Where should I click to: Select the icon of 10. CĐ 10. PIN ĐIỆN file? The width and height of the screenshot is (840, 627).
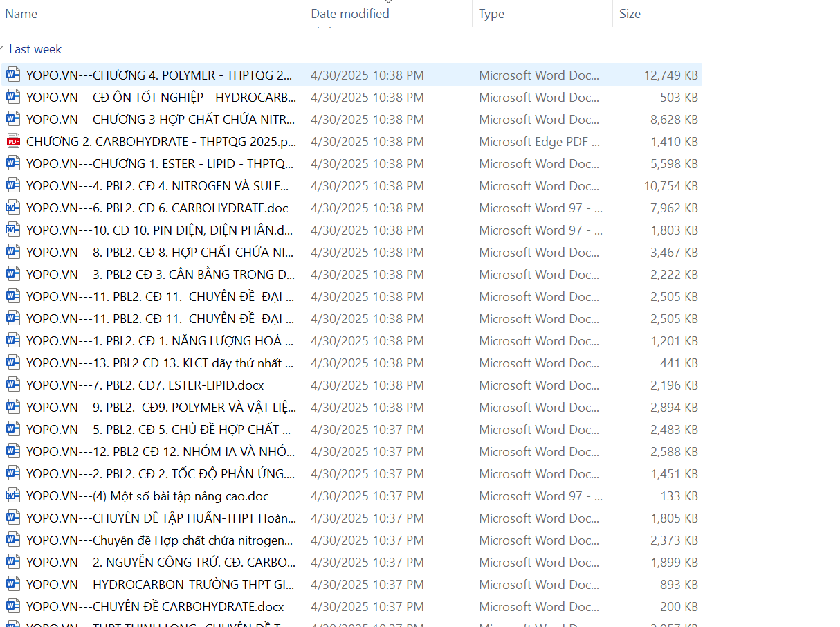click(x=13, y=230)
